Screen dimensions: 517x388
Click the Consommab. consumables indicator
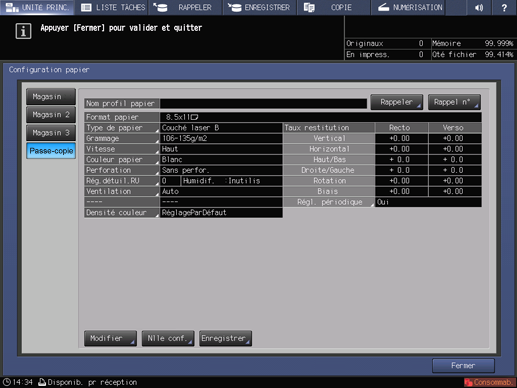(x=490, y=382)
